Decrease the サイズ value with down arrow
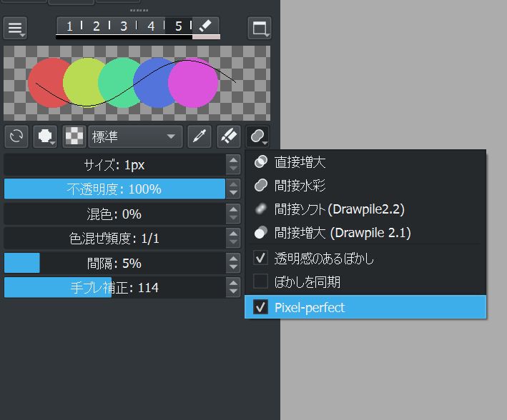This screenshot has width=507, height=420. [233, 169]
